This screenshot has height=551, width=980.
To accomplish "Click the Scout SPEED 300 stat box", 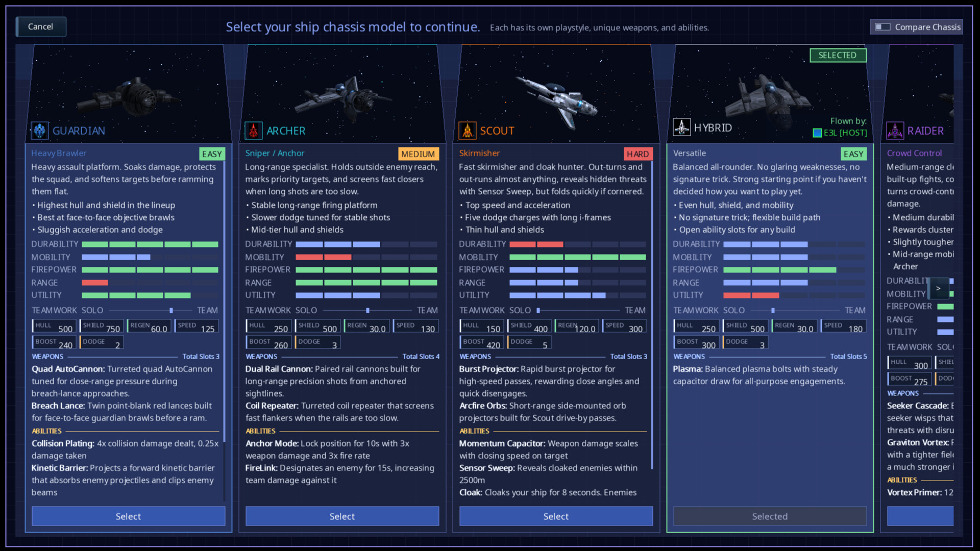I will click(624, 327).
